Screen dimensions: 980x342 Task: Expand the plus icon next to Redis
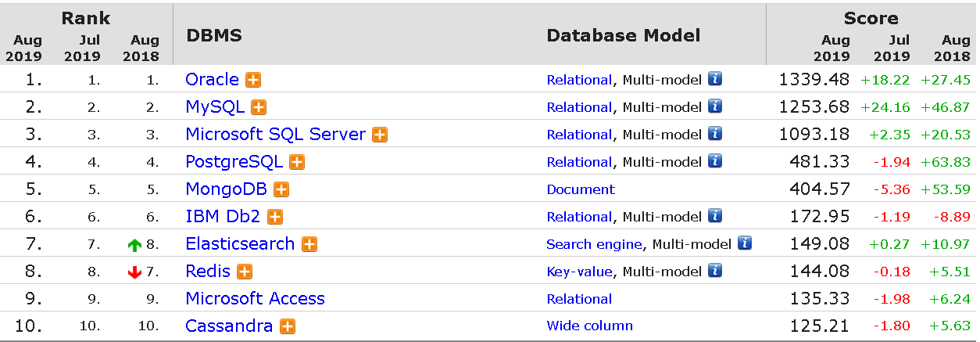point(245,272)
